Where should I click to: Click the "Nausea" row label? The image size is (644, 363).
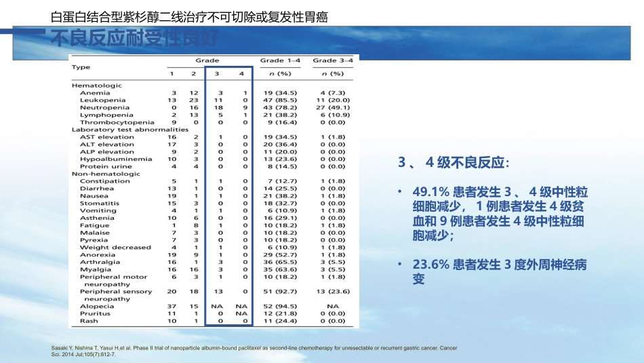tap(94, 196)
